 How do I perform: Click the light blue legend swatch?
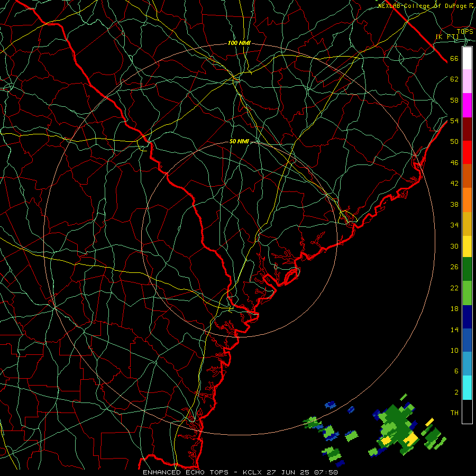[x=467, y=363]
